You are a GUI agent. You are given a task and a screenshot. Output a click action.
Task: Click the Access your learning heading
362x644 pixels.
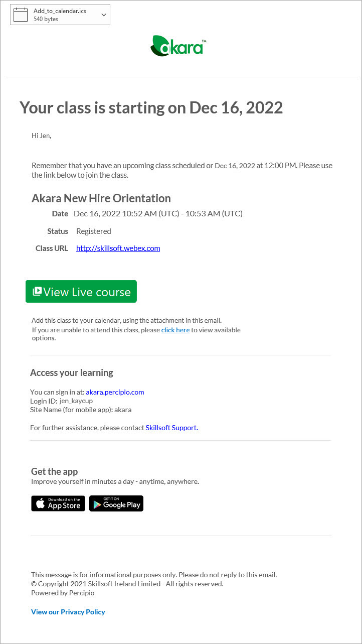(72, 372)
